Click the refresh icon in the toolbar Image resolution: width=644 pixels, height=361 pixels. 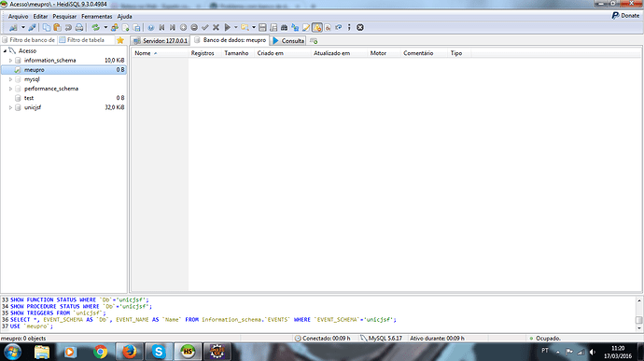[x=96, y=27]
